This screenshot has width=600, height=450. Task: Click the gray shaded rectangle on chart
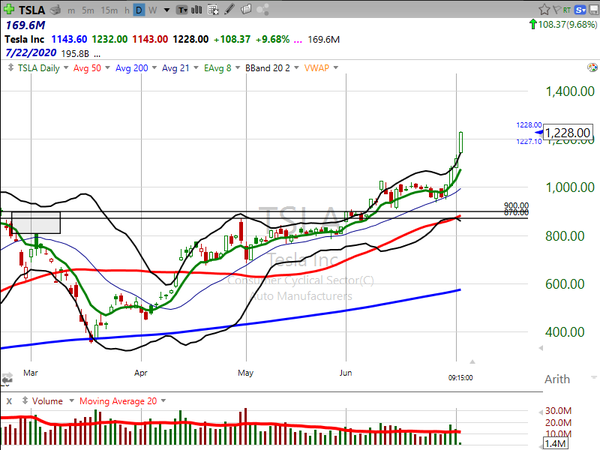(x=37, y=222)
